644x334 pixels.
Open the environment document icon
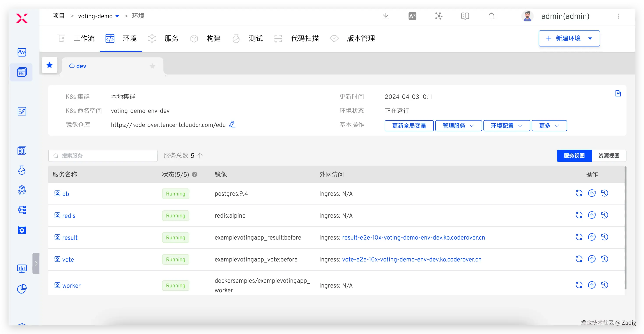tap(618, 94)
